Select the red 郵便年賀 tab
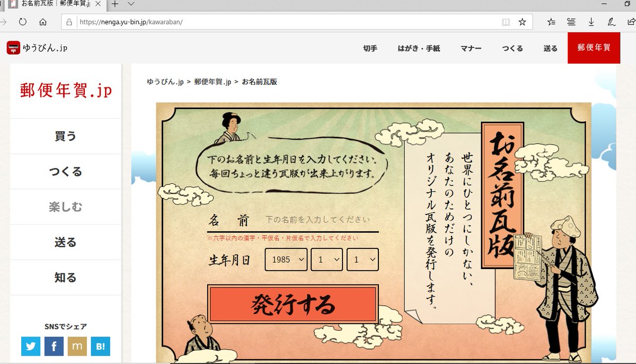The image size is (636, 364). 594,48
